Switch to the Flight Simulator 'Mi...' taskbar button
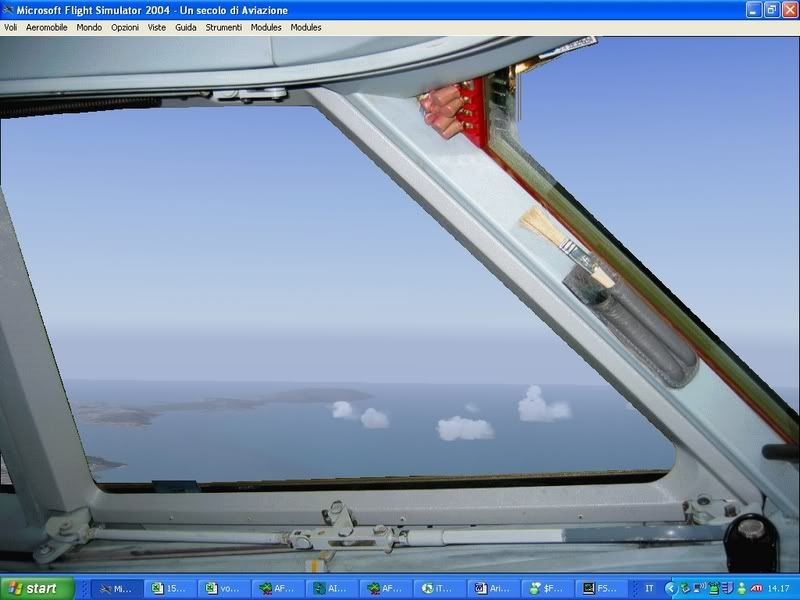The image size is (800, 600). 116,588
